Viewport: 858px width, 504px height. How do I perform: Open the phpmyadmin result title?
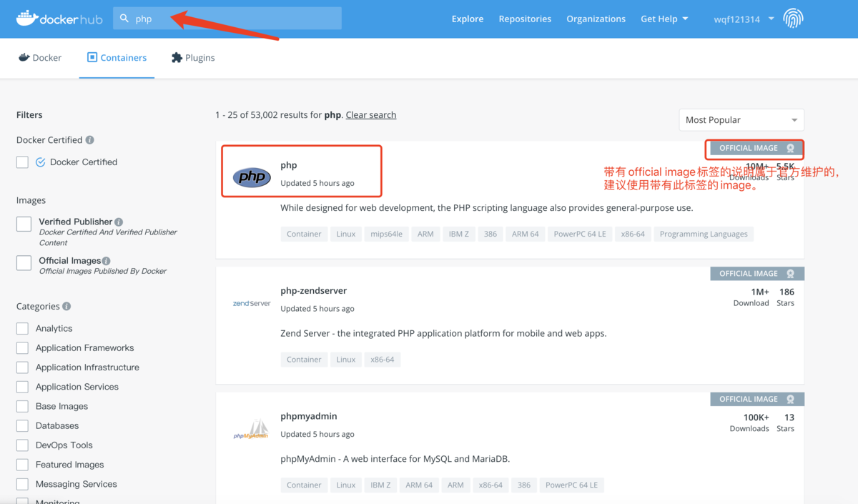tap(309, 416)
